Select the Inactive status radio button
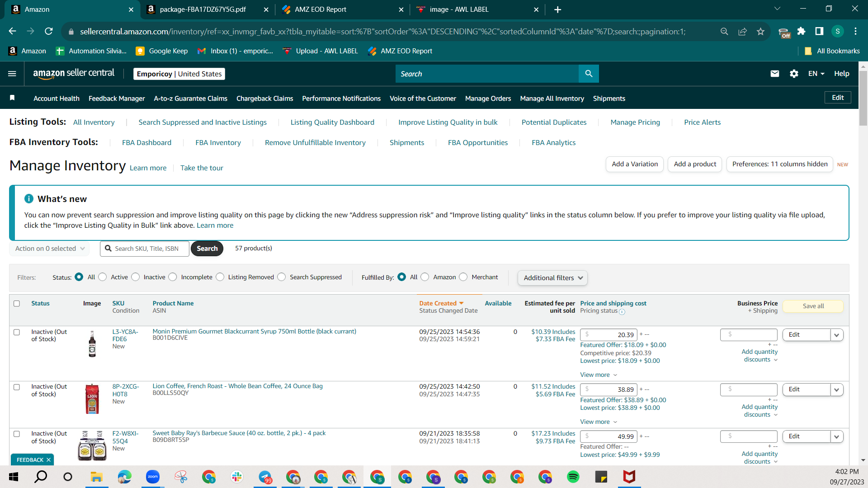Screen dimensions: 868x488 click(x=136, y=277)
